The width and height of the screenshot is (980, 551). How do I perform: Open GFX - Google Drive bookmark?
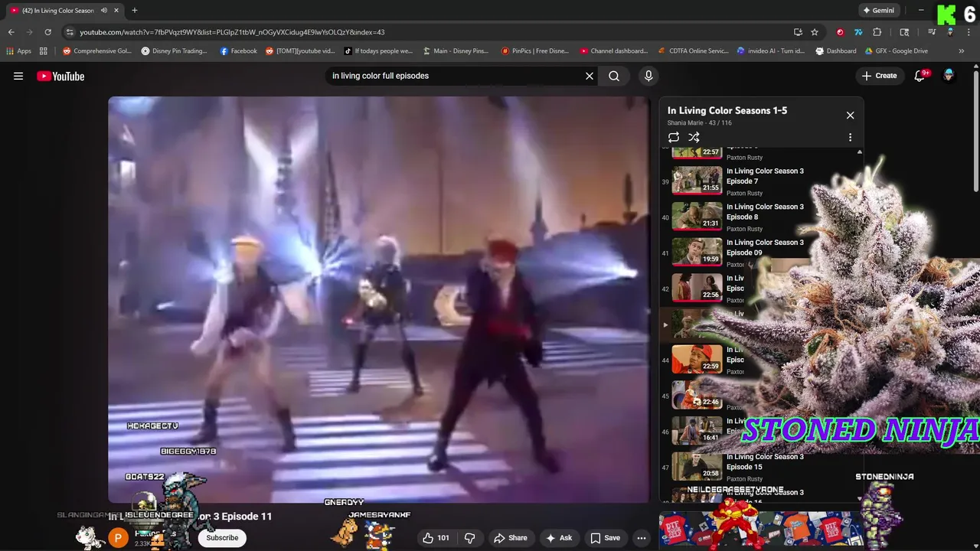pyautogui.click(x=896, y=51)
